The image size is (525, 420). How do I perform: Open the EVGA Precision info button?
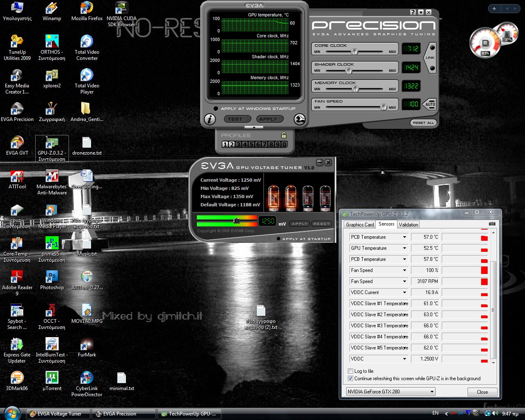tap(210, 119)
